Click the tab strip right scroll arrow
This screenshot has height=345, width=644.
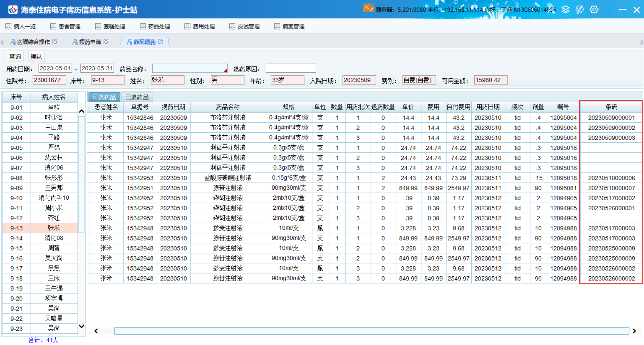[x=642, y=42]
